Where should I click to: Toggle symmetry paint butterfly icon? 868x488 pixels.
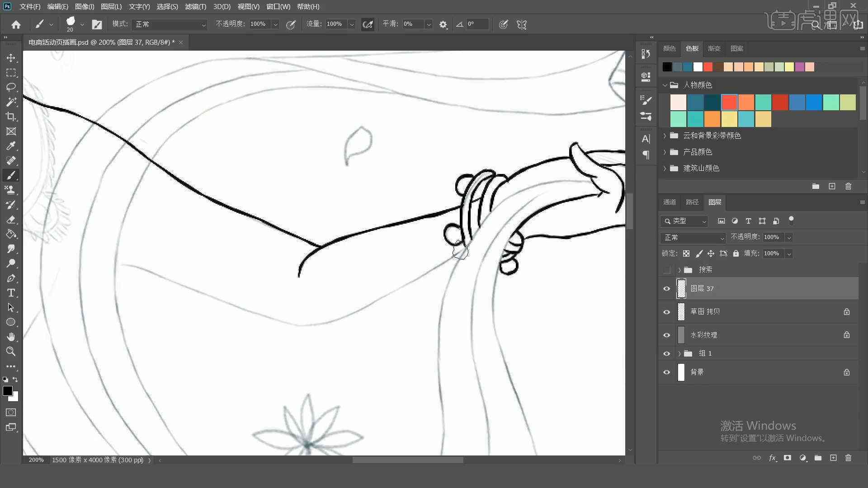pyautogui.click(x=522, y=24)
